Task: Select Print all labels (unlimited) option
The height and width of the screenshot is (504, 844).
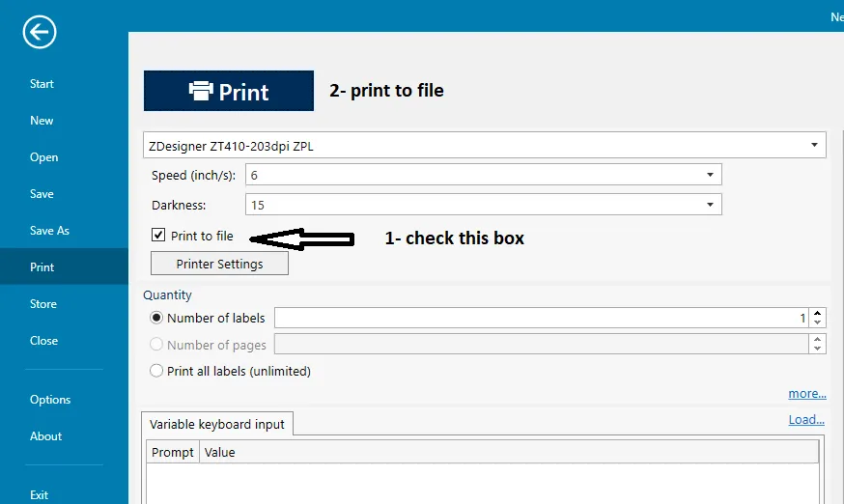Action: coord(156,371)
